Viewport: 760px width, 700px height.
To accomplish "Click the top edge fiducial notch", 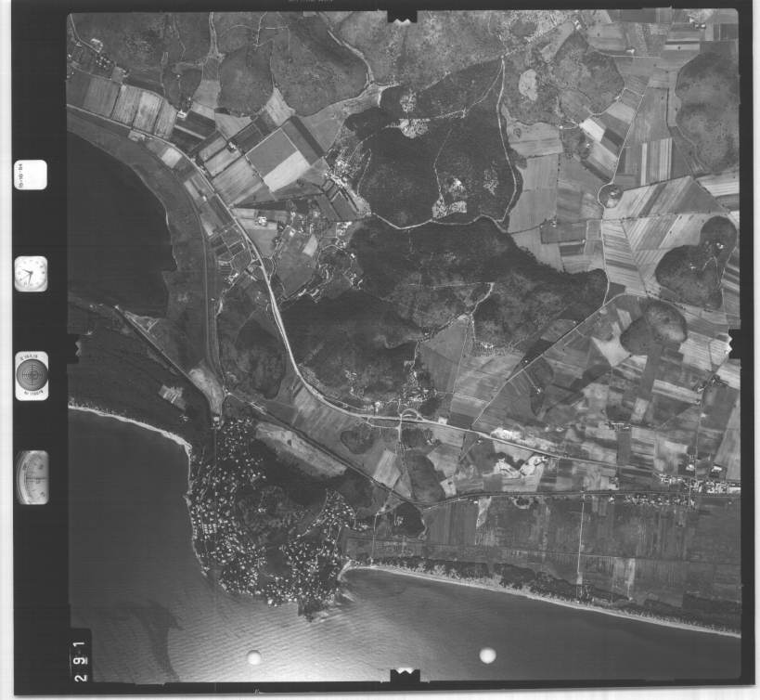I will click(402, 16).
